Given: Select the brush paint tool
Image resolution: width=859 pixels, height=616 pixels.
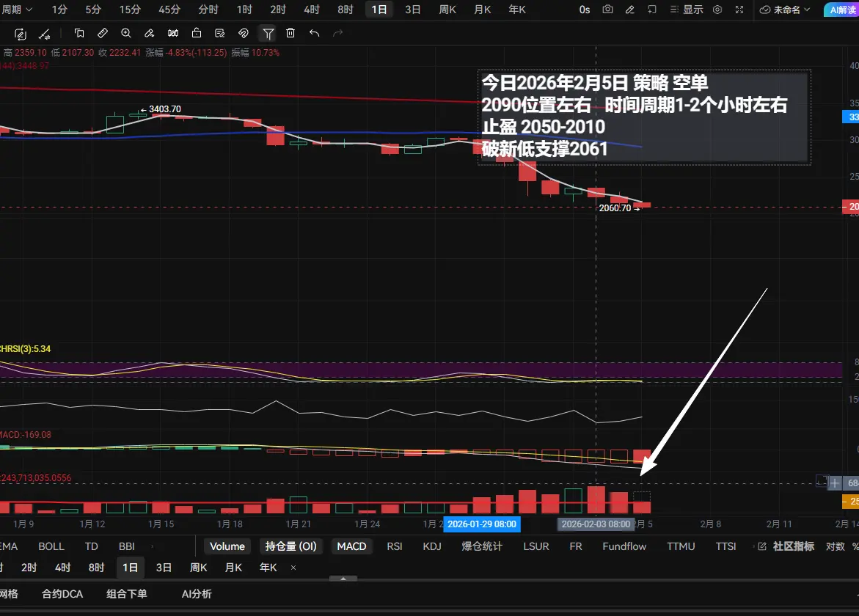Looking at the screenshot, I should point(149,34).
